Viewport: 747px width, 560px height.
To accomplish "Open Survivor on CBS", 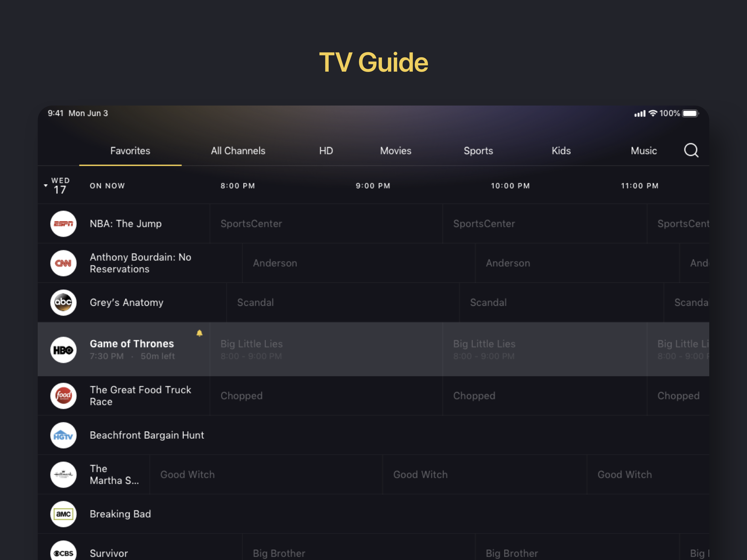I will [140, 547].
